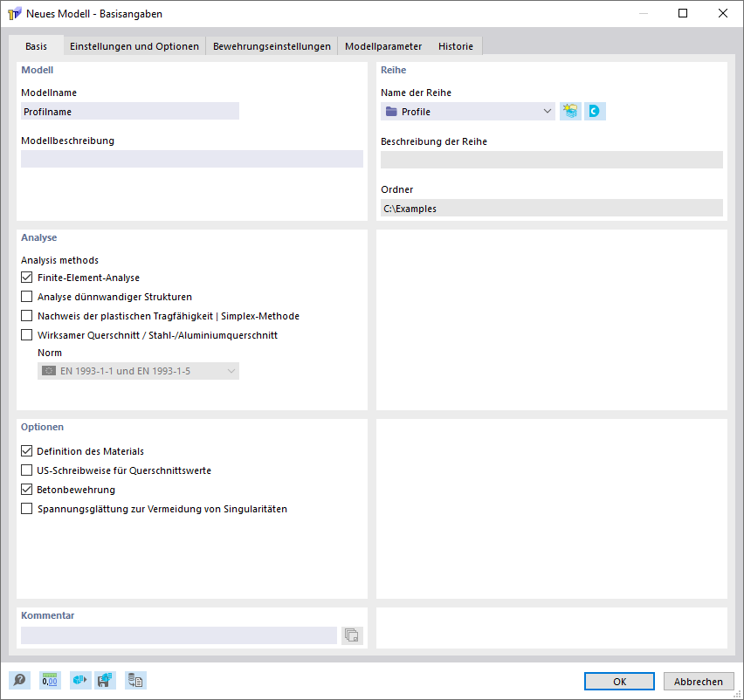This screenshot has height=700, width=744.
Task: Open the Norm EN 1993-1-1 dropdown
Action: tap(138, 371)
